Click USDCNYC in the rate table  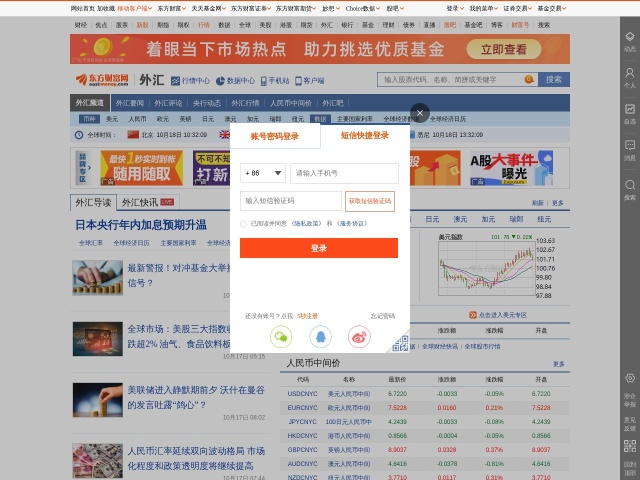click(302, 394)
